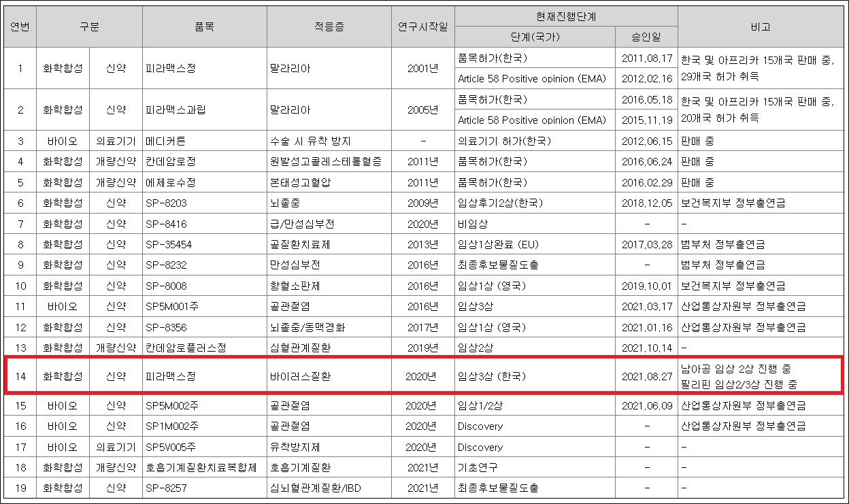Click the 단계(국가) sub-header
Image resolution: width=849 pixels, height=504 pixels.
pyautogui.click(x=535, y=37)
